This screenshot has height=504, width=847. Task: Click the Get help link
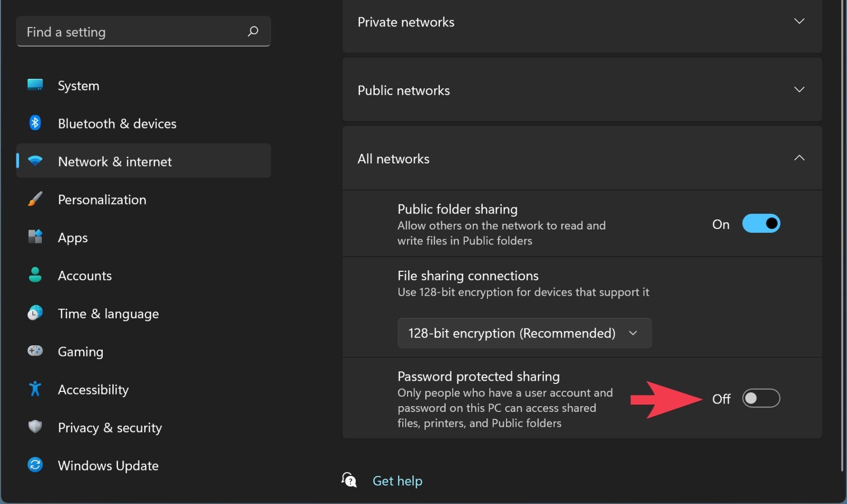click(x=398, y=481)
